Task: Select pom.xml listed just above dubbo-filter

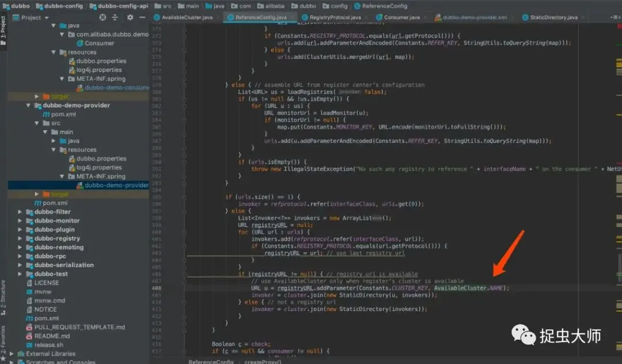Action: pos(55,203)
